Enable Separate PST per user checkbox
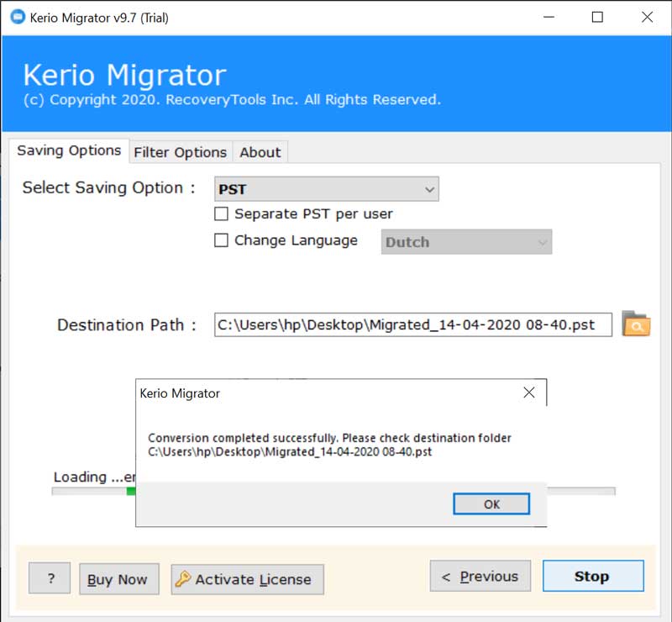The width and height of the screenshot is (672, 622). 221,213
